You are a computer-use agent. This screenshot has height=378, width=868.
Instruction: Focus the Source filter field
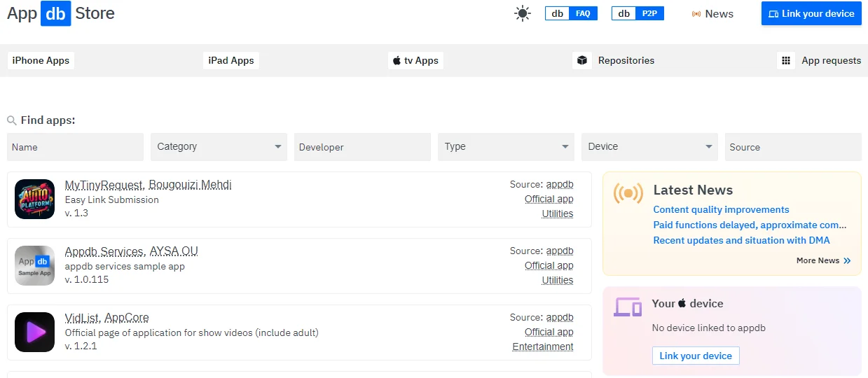pyautogui.click(x=793, y=147)
